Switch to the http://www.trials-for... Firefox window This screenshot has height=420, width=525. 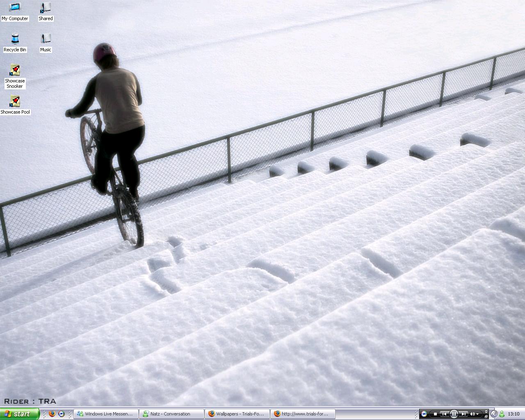303,414
